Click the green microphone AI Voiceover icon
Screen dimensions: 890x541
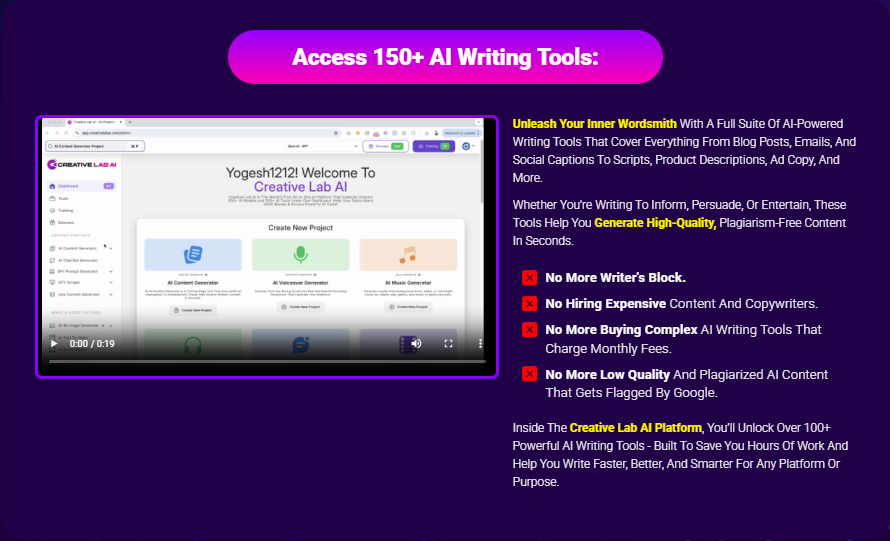coord(300,254)
